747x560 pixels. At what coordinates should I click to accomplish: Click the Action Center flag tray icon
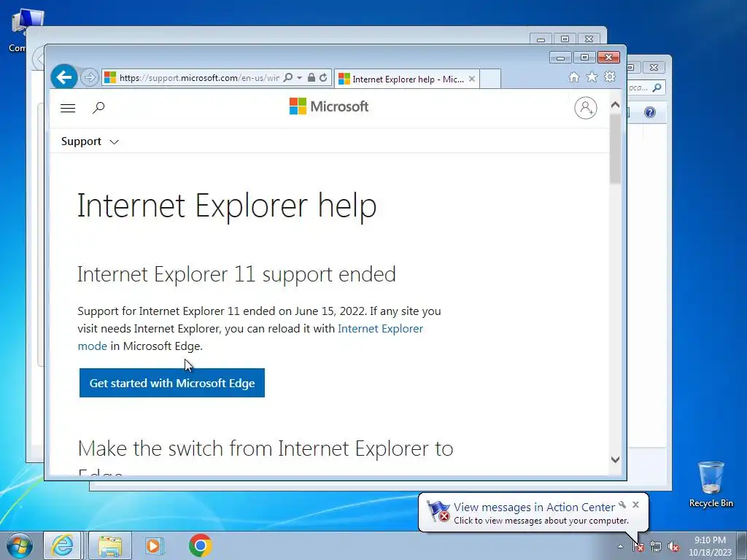tap(638, 547)
